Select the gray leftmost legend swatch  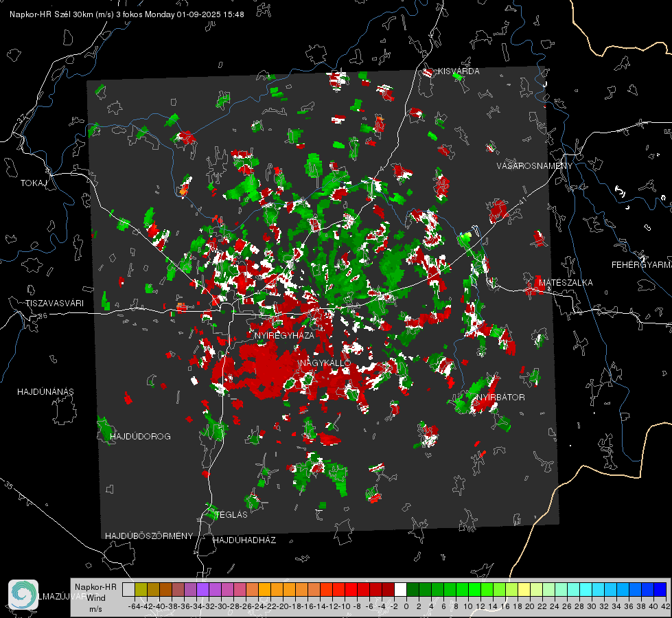[x=128, y=590]
